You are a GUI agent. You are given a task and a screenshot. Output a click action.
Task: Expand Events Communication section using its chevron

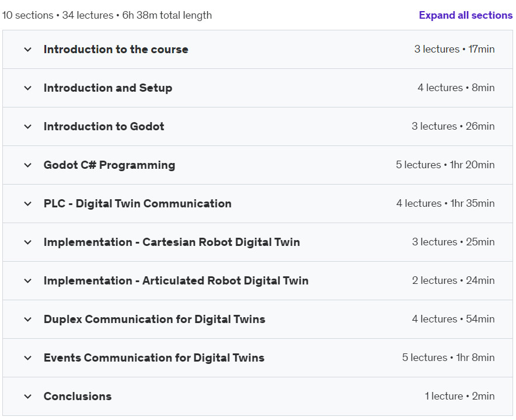tap(27, 358)
